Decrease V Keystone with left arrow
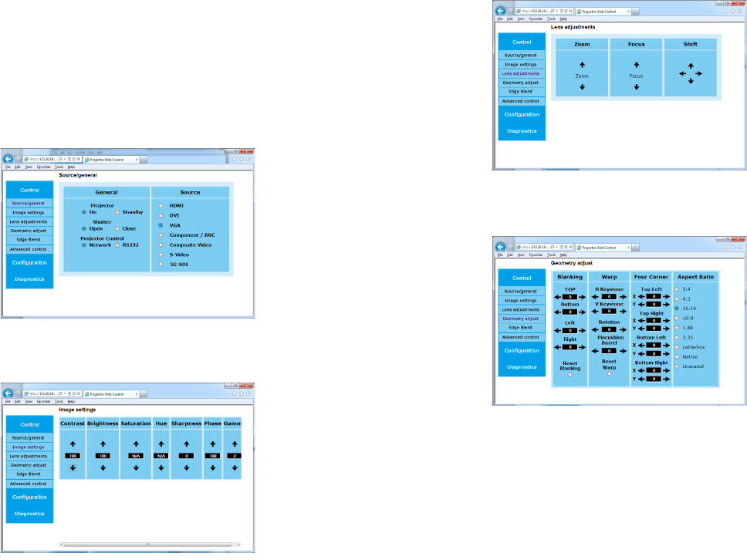 (x=595, y=312)
